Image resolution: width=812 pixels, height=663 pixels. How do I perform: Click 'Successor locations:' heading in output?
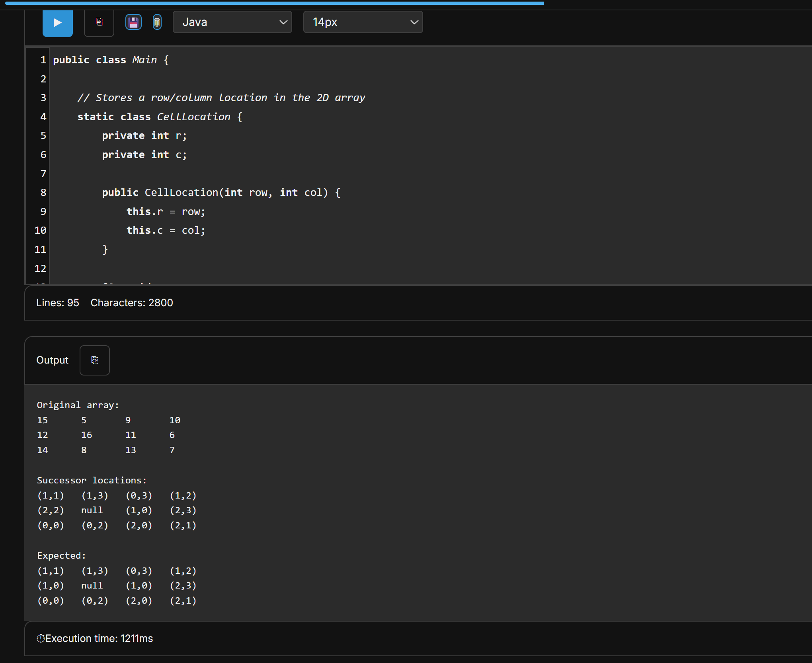[x=92, y=480]
